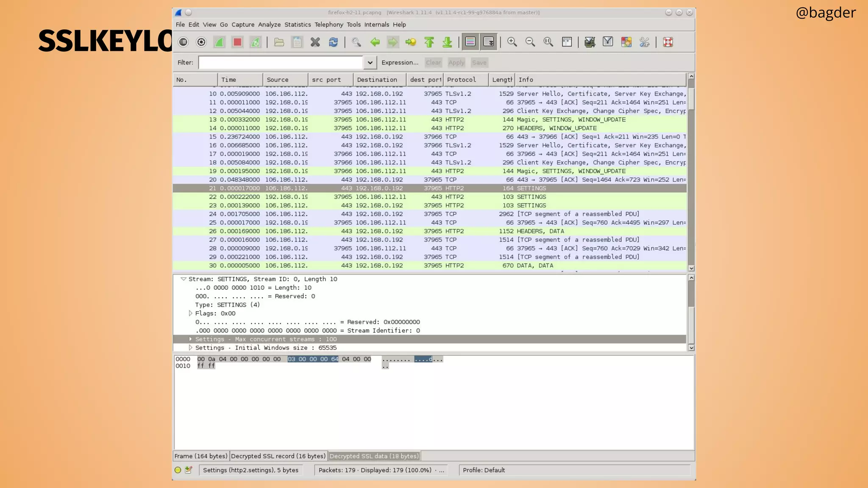Open the filter history dropdown arrow
868x488 pixels.
click(370, 62)
